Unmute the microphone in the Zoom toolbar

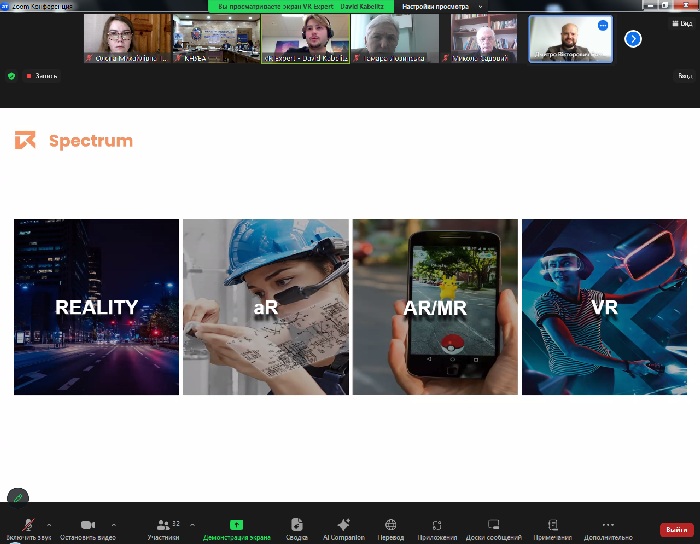coord(28,525)
